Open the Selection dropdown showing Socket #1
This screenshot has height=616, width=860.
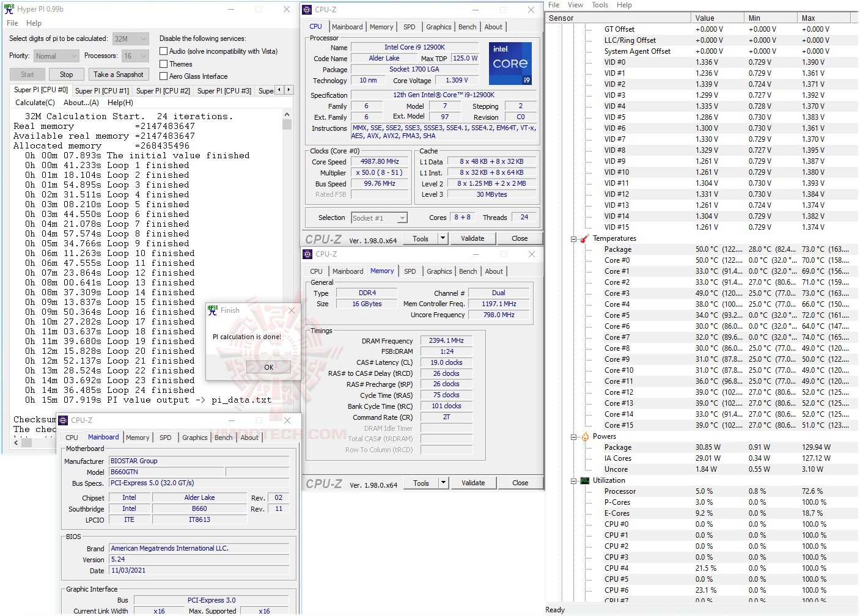click(x=379, y=218)
